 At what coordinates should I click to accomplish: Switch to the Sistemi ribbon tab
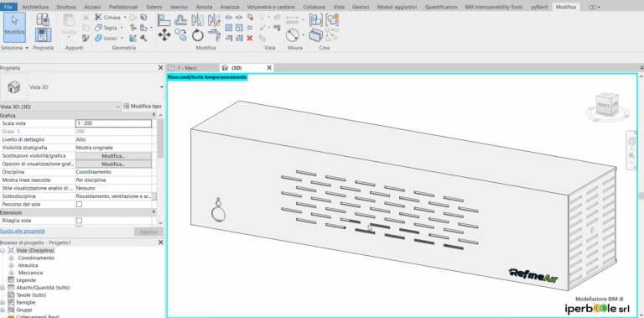(x=154, y=7)
